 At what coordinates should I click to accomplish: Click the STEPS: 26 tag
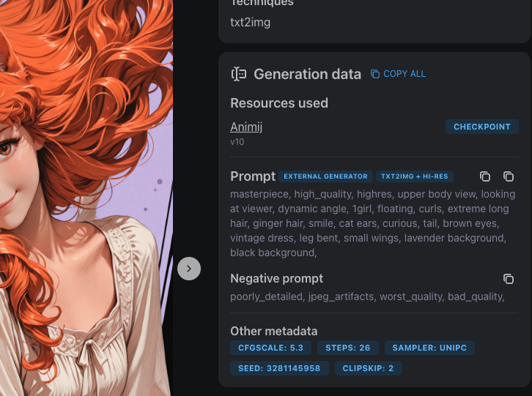pyautogui.click(x=348, y=348)
